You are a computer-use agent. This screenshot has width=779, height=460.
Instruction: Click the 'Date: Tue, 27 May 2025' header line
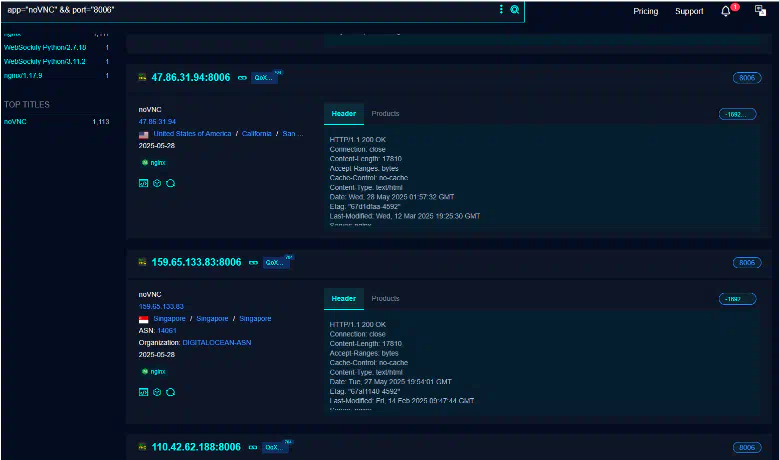[x=390, y=382]
